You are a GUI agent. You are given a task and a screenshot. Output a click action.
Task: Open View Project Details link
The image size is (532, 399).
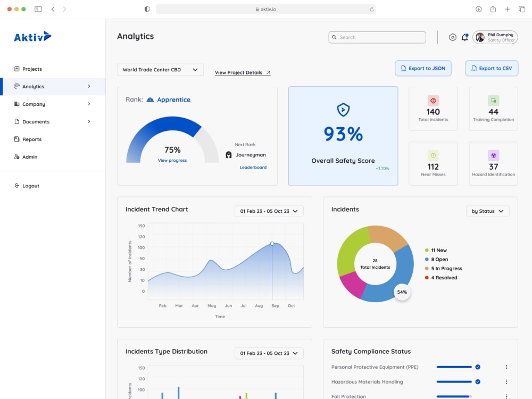243,72
